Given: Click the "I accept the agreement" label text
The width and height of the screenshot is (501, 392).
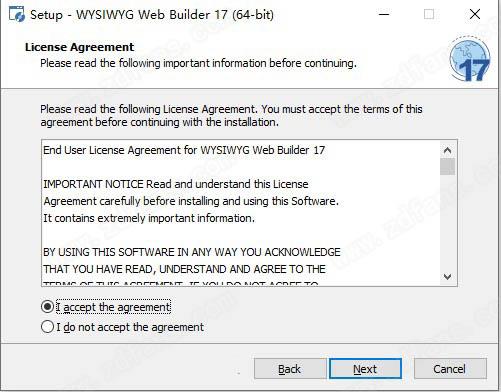Looking at the screenshot, I should 113,307.
